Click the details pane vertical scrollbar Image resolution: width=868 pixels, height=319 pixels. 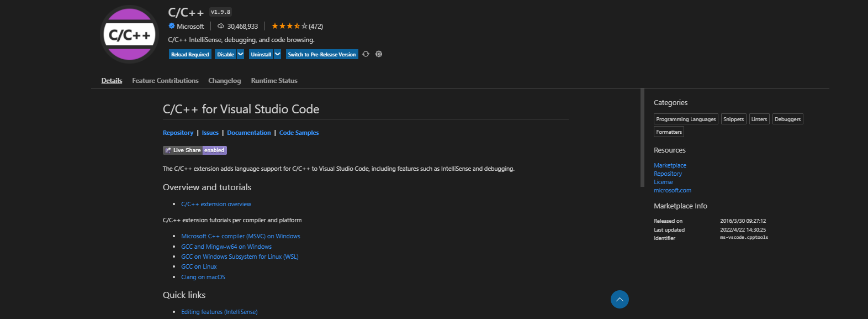pyautogui.click(x=642, y=138)
